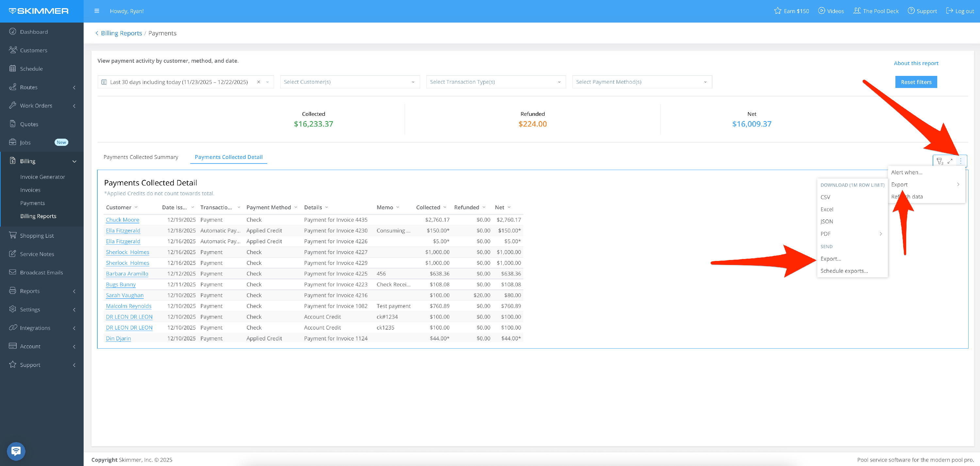Switch to the Payments Collected Summary tab
The width and height of the screenshot is (980, 466).
coord(141,157)
